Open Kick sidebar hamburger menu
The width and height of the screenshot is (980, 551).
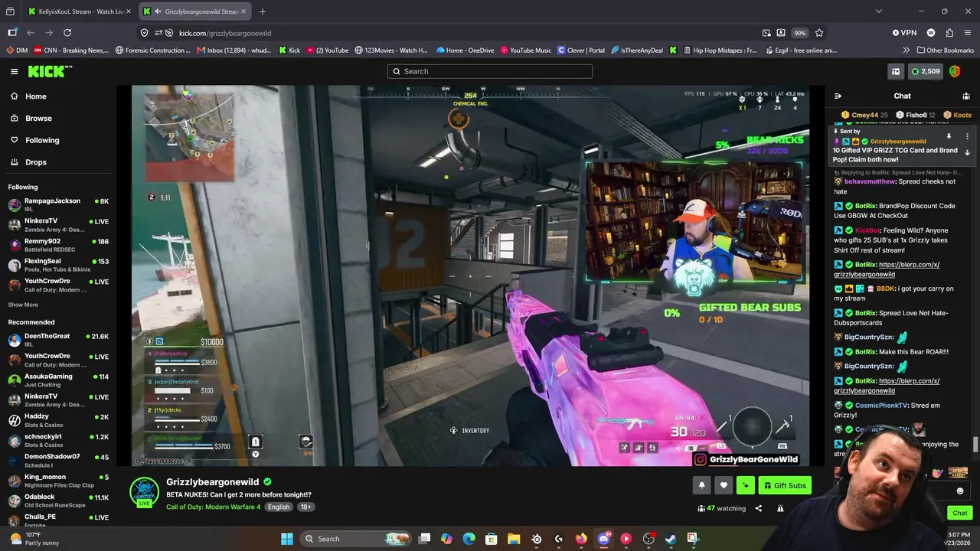tap(14, 71)
